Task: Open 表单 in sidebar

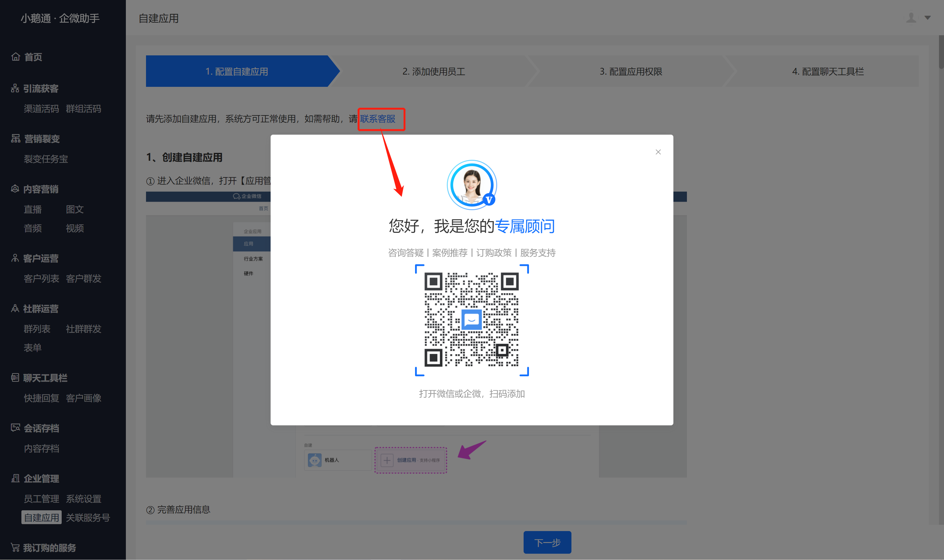Action: pyautogui.click(x=33, y=348)
